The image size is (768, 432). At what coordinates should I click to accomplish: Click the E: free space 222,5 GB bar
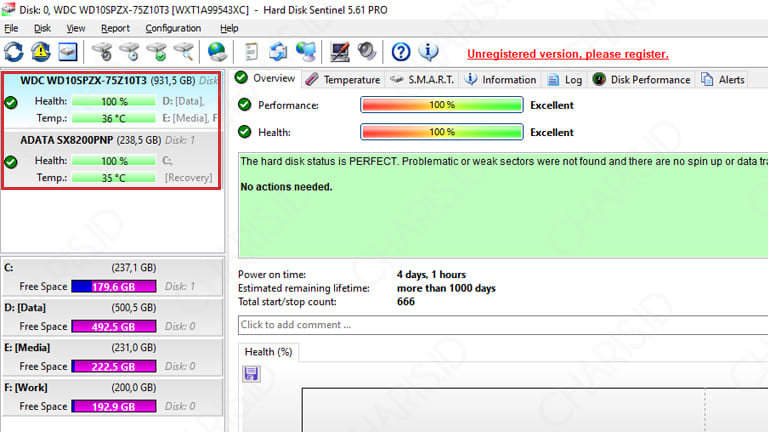point(114,366)
